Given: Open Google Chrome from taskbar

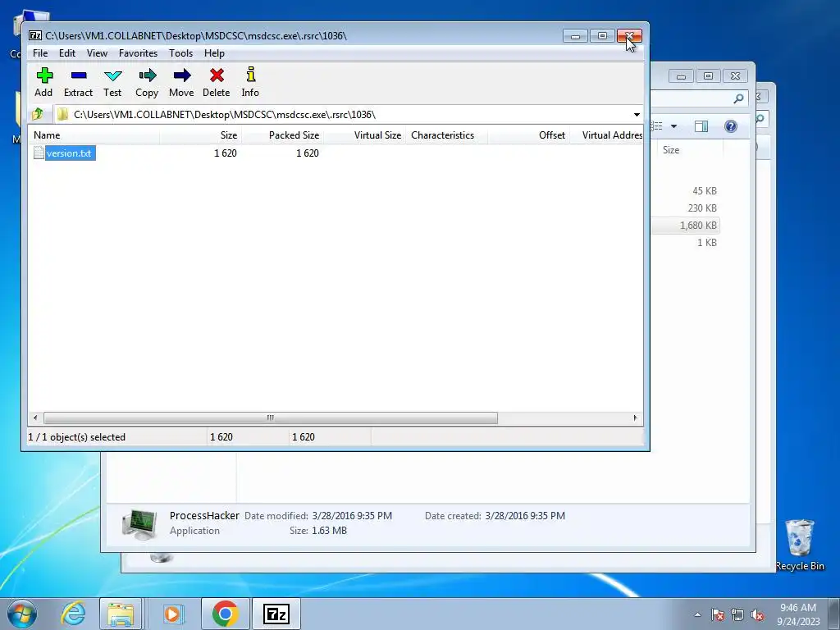Looking at the screenshot, I should [x=225, y=614].
